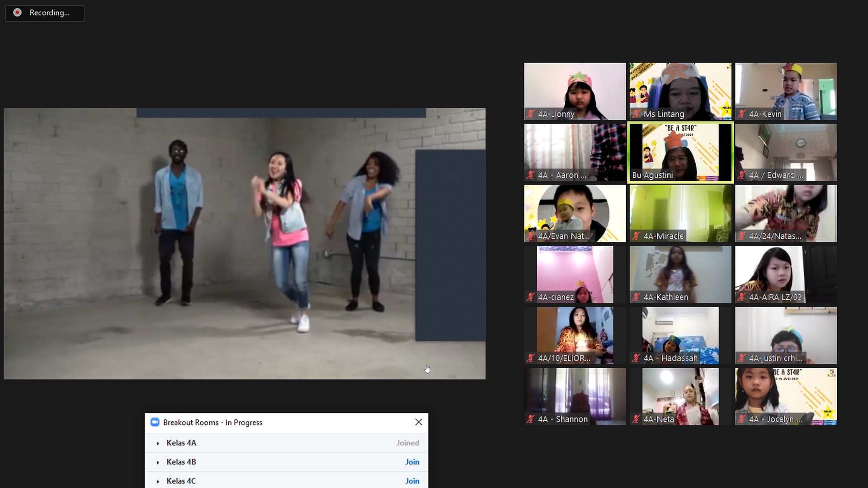Select the 4A - Hadassah video tile

coord(680,335)
